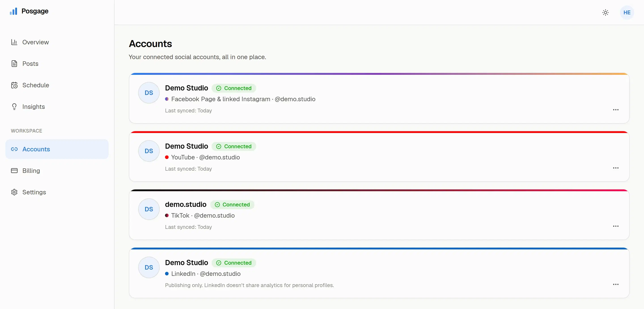Click the Insights lightbulb icon
644x309 pixels.
tap(14, 107)
